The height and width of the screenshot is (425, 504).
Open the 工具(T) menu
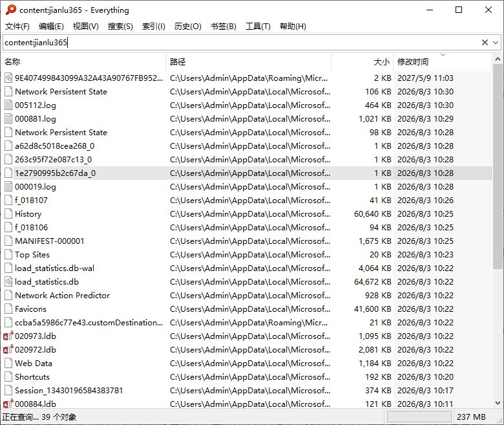(258, 27)
